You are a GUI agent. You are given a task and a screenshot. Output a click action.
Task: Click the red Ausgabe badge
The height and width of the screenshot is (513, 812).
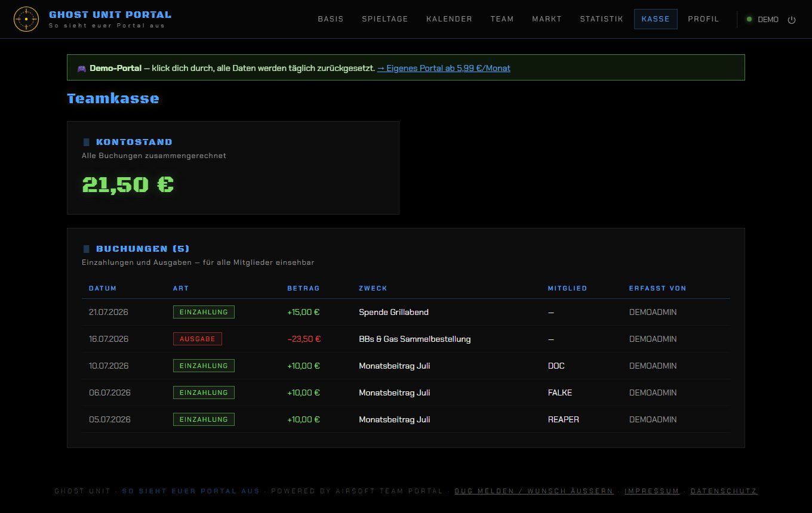click(x=198, y=339)
